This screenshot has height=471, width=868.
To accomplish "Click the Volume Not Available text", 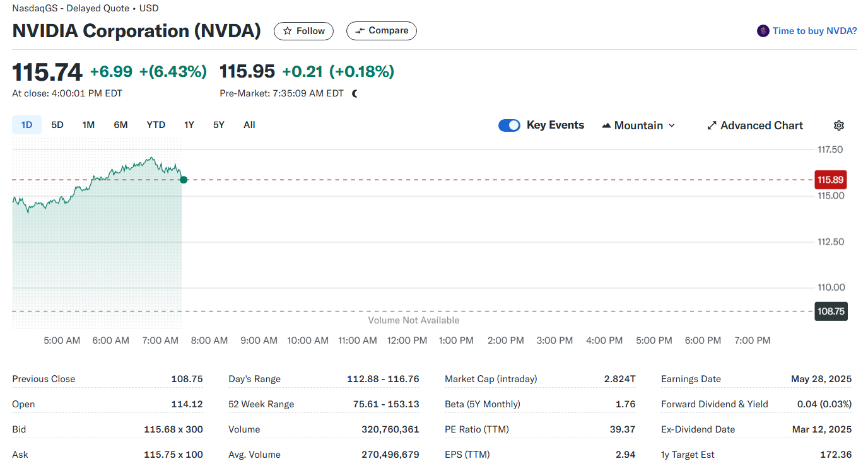I will point(414,320).
